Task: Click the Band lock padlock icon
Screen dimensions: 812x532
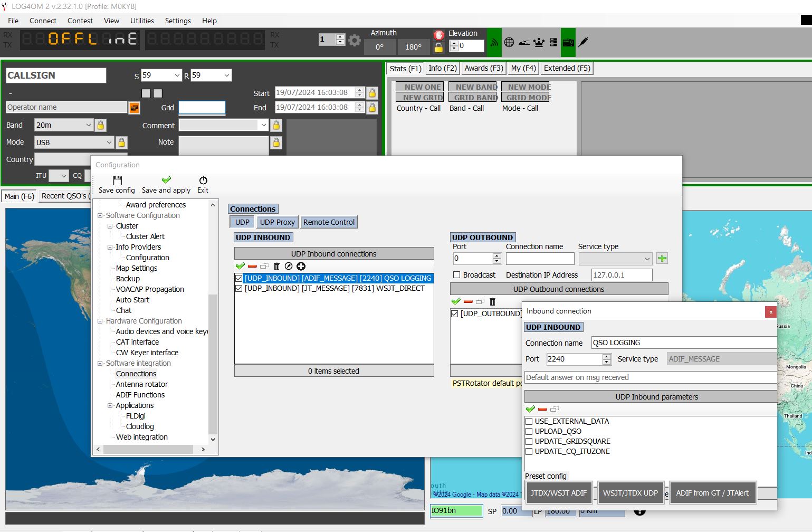Action: [x=100, y=125]
